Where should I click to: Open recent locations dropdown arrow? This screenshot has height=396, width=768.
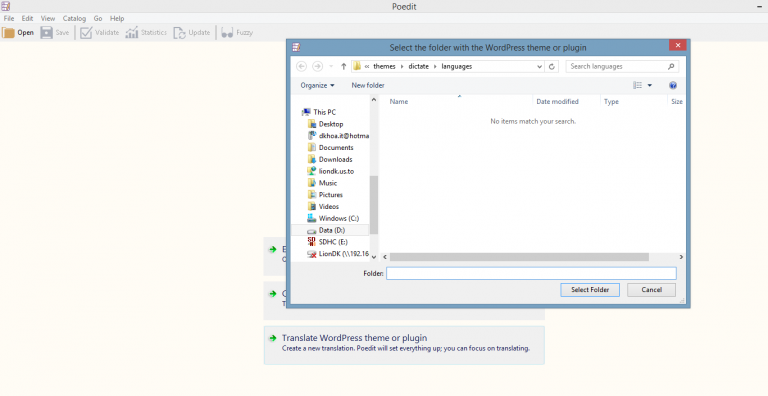tap(331, 67)
